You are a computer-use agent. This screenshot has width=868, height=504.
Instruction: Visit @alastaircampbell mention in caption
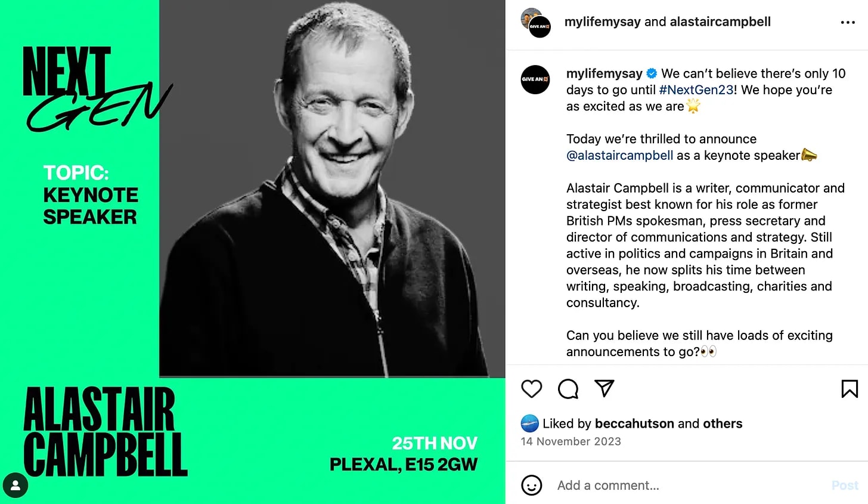(619, 156)
